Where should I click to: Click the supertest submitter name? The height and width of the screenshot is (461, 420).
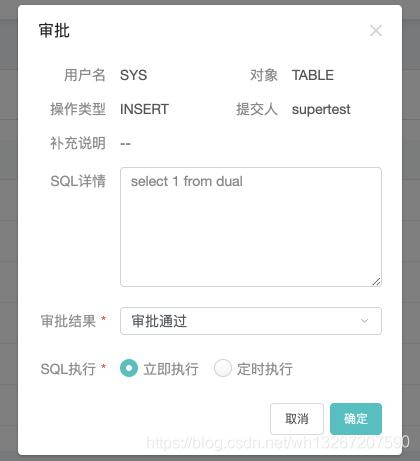(x=321, y=110)
